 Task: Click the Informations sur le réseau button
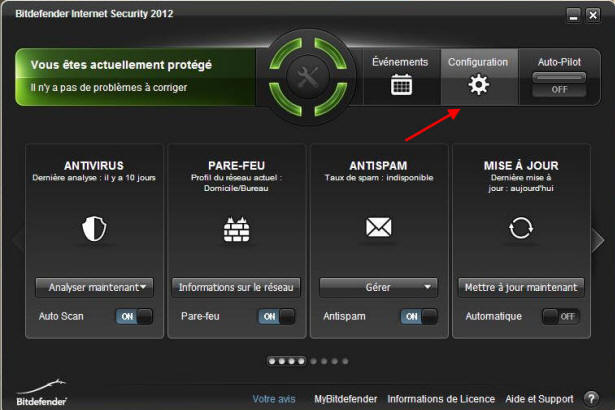[236, 288]
